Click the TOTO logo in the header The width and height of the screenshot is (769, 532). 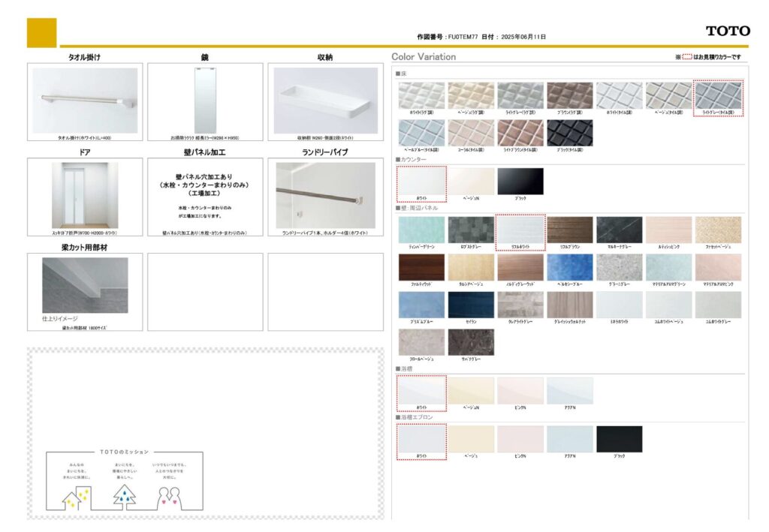(x=727, y=31)
